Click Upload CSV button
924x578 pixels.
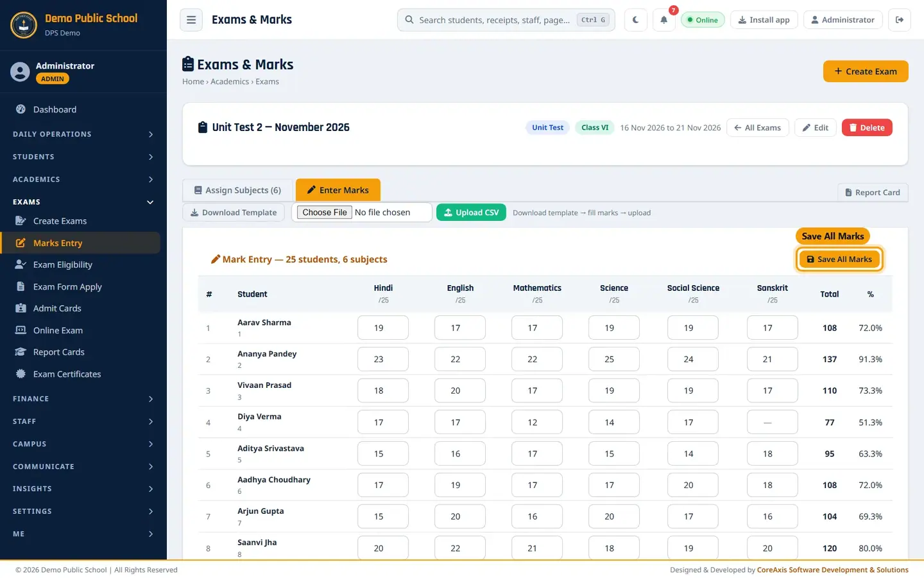(x=471, y=213)
